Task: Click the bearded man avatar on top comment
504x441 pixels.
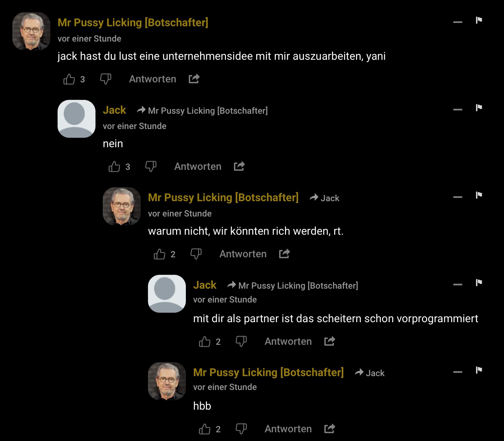Action: tap(31, 31)
